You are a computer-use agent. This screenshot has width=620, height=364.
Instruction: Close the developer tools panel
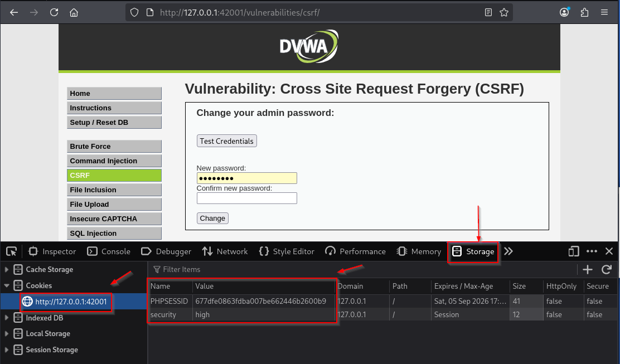[609, 251]
